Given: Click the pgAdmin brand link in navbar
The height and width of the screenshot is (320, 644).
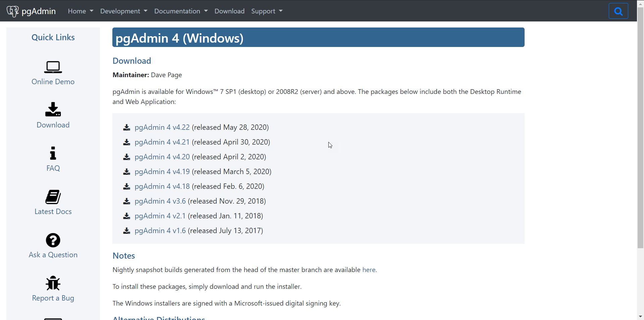Looking at the screenshot, I should point(38,11).
